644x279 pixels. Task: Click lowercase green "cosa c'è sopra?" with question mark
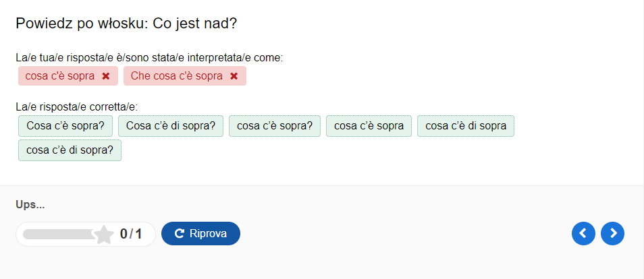(x=275, y=126)
